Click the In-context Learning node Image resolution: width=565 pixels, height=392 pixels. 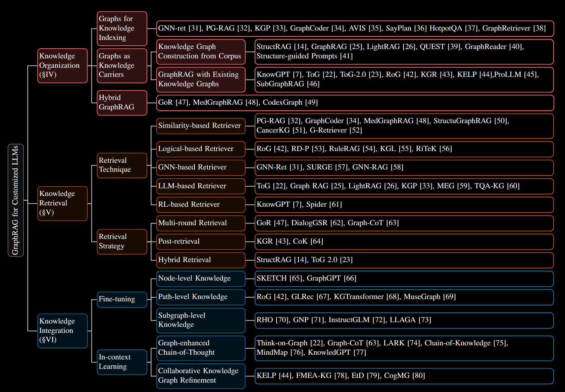[x=122, y=362]
